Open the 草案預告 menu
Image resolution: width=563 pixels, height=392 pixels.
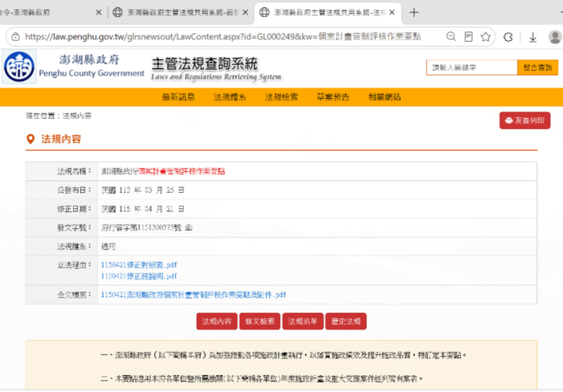(333, 97)
